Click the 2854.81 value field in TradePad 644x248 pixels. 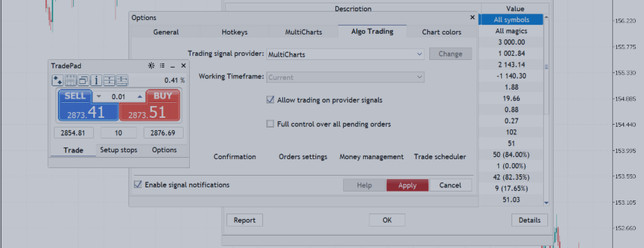pos(74,133)
